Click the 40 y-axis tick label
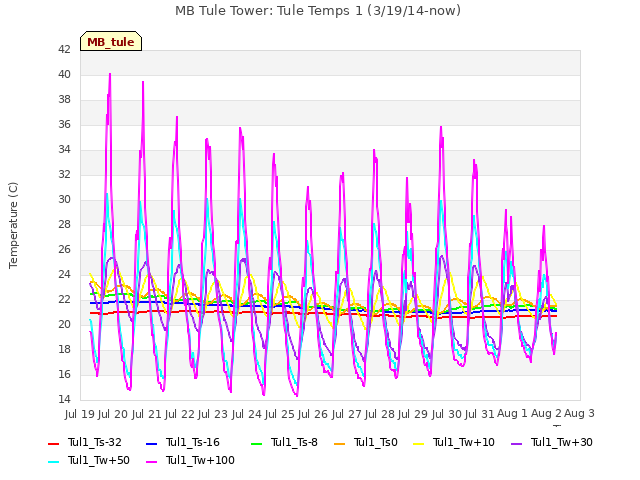This screenshot has width=640, height=480. 64,74
